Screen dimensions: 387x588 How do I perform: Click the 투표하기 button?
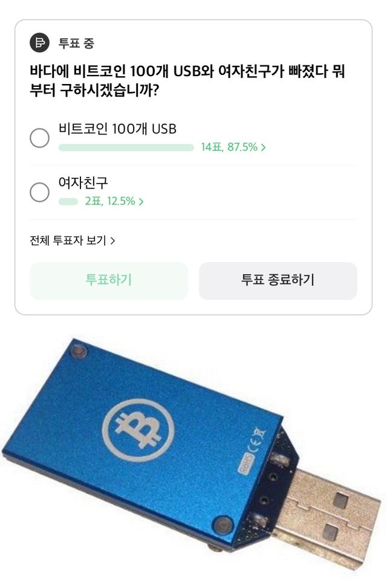coord(109,280)
